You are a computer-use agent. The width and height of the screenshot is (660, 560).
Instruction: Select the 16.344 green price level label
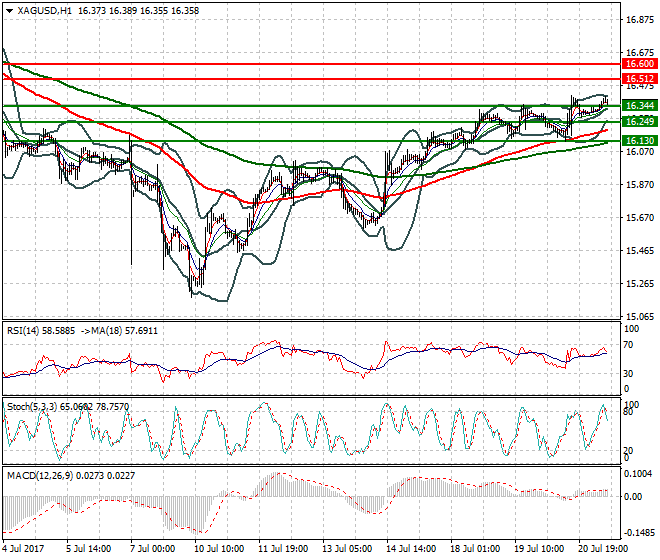click(639, 106)
